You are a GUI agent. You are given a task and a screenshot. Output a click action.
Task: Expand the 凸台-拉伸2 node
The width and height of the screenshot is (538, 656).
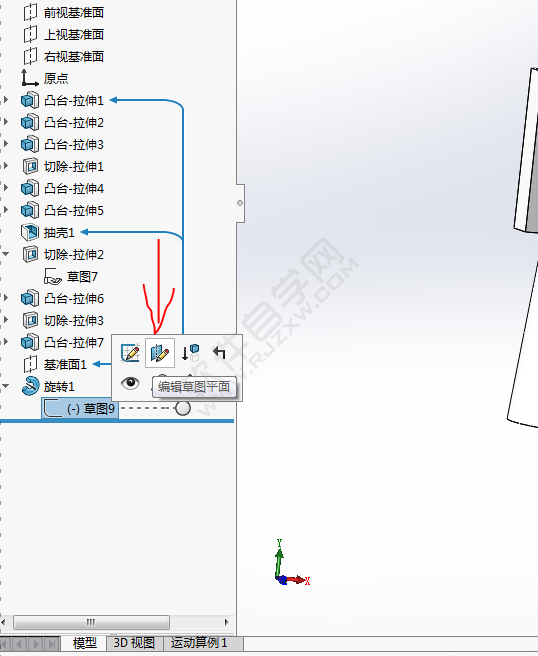click(x=6, y=122)
